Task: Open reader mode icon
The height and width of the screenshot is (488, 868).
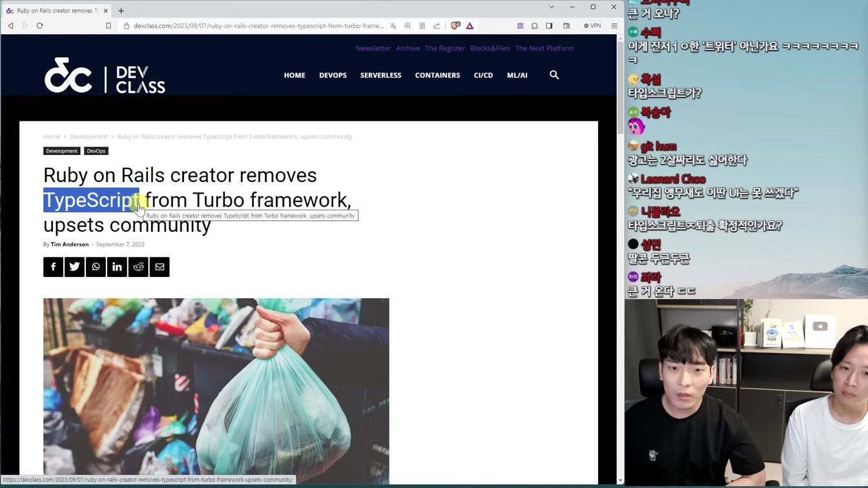Action: pos(422,26)
